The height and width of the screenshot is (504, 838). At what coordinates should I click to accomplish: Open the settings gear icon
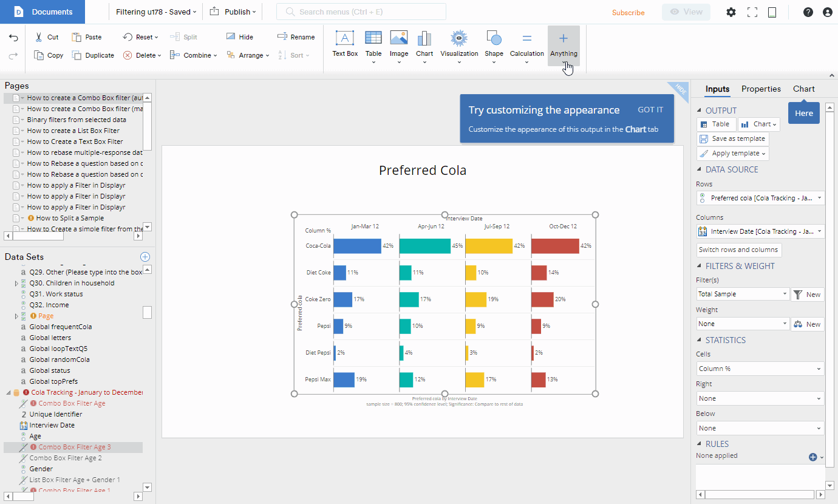[731, 12]
